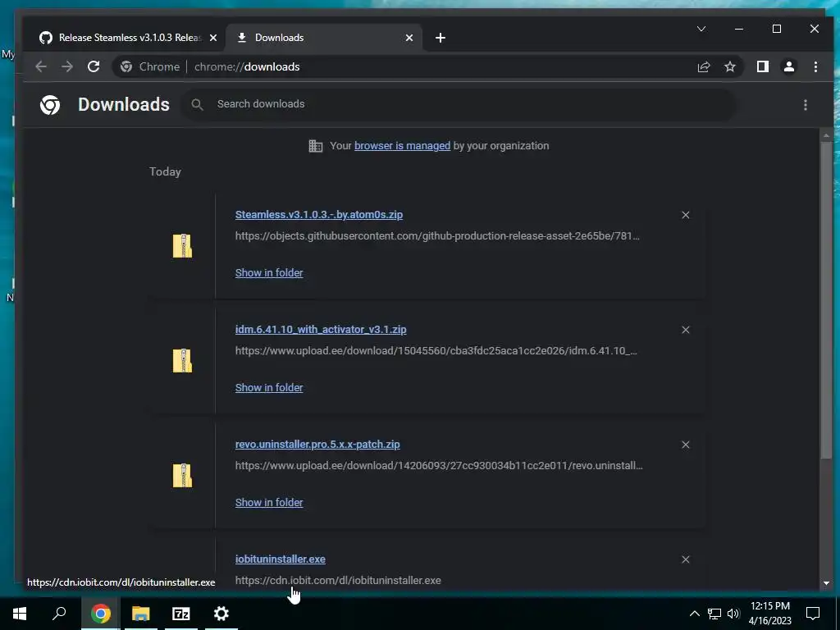Remove Steamless zip from the downloads list
This screenshot has width=840, height=630.
(685, 215)
